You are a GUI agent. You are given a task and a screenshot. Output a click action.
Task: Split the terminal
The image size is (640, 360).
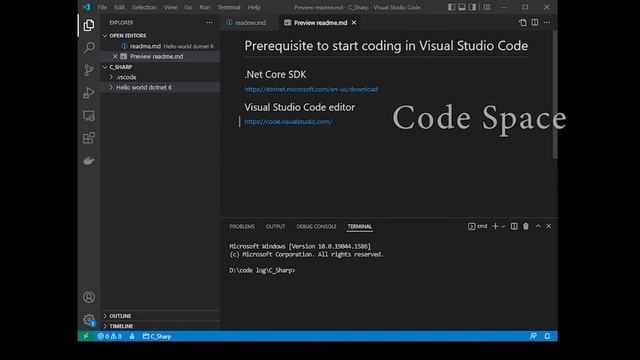click(514, 226)
